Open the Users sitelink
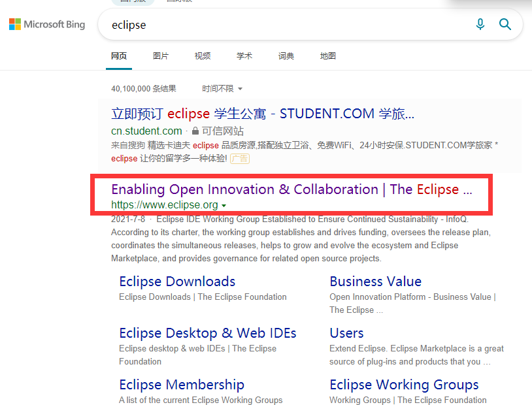Image resolution: width=532 pixels, height=405 pixels. point(346,333)
